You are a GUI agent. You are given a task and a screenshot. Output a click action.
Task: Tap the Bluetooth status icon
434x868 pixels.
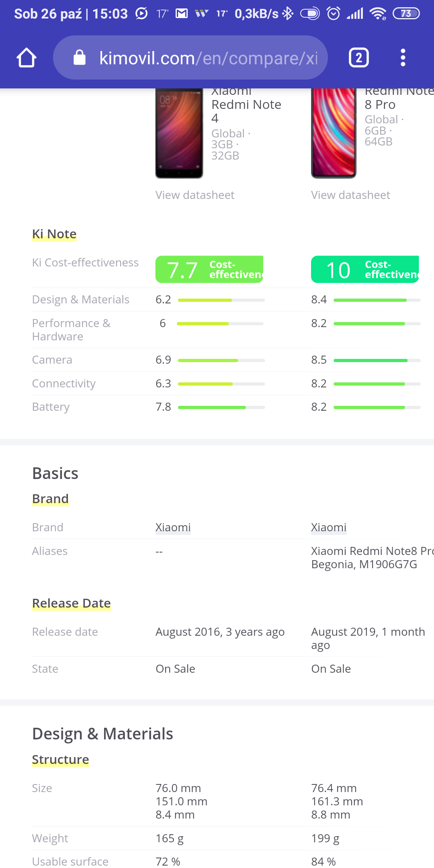288,14
